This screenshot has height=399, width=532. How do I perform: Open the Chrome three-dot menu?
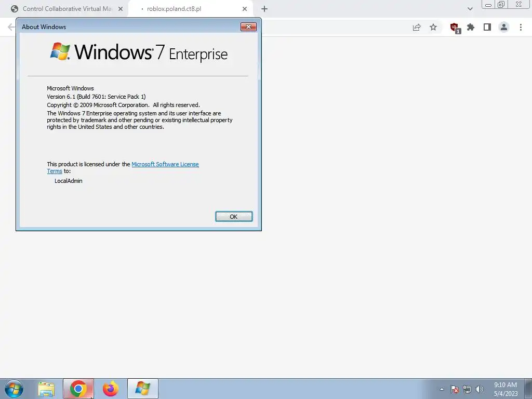(521, 27)
